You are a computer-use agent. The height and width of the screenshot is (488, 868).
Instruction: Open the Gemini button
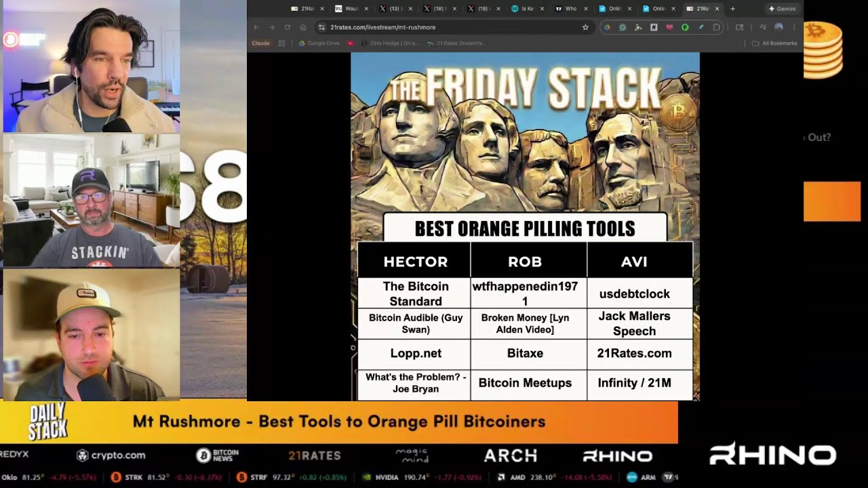click(x=782, y=9)
